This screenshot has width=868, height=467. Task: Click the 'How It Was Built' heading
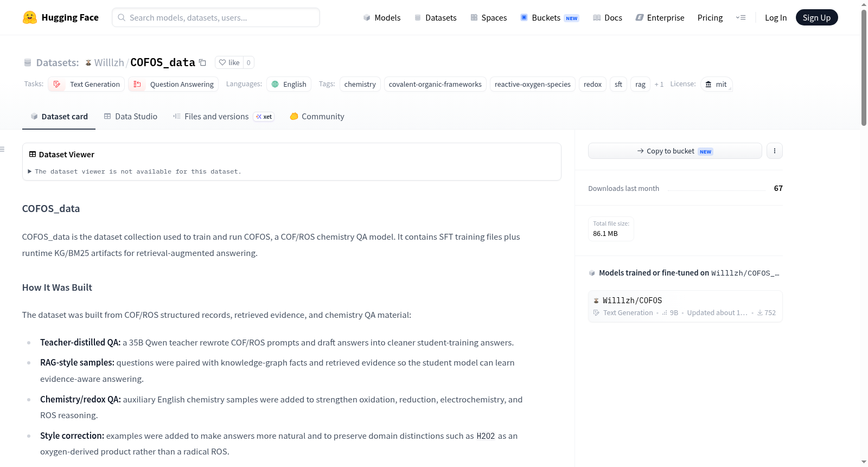[57, 287]
